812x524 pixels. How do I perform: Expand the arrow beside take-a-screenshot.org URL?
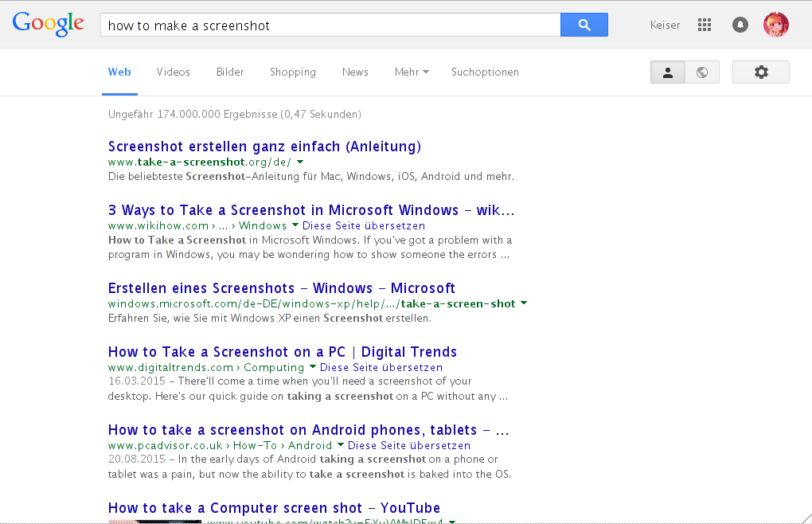point(300,162)
